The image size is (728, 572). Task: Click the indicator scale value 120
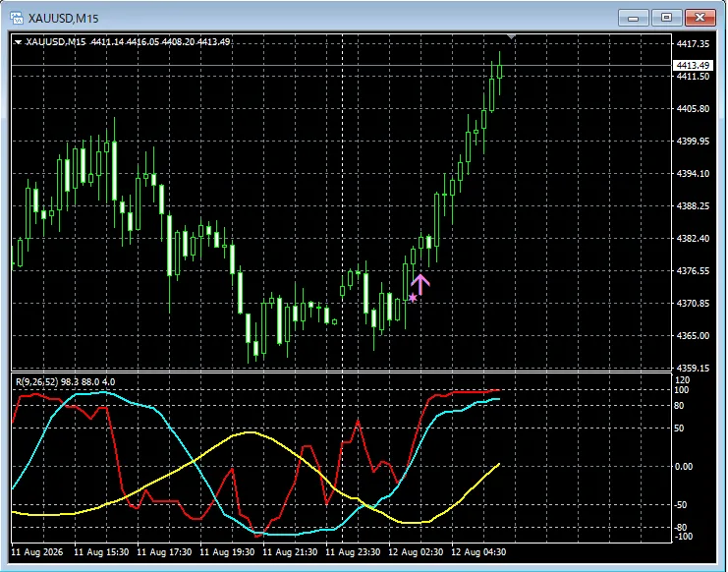(682, 379)
